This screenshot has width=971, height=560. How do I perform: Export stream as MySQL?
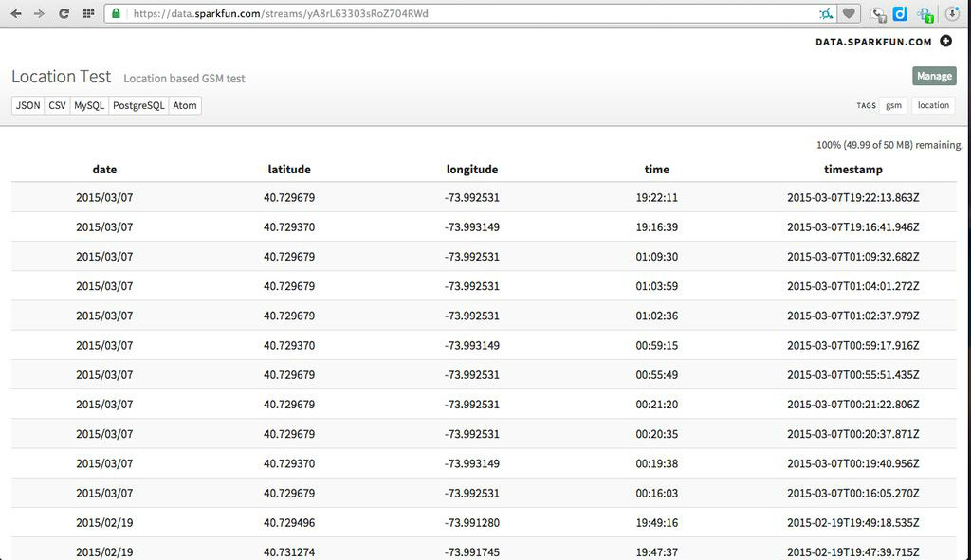coord(89,105)
